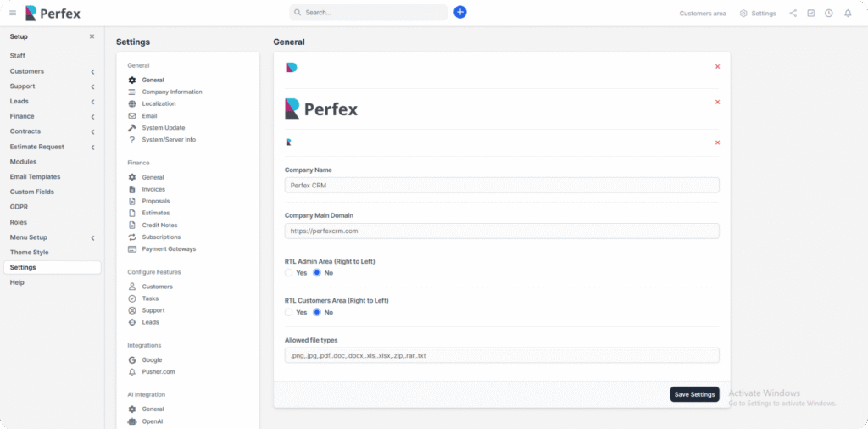Screen dimensions: 868x429
Task: Click the Tasks check-circle icon
Action: [131, 298]
